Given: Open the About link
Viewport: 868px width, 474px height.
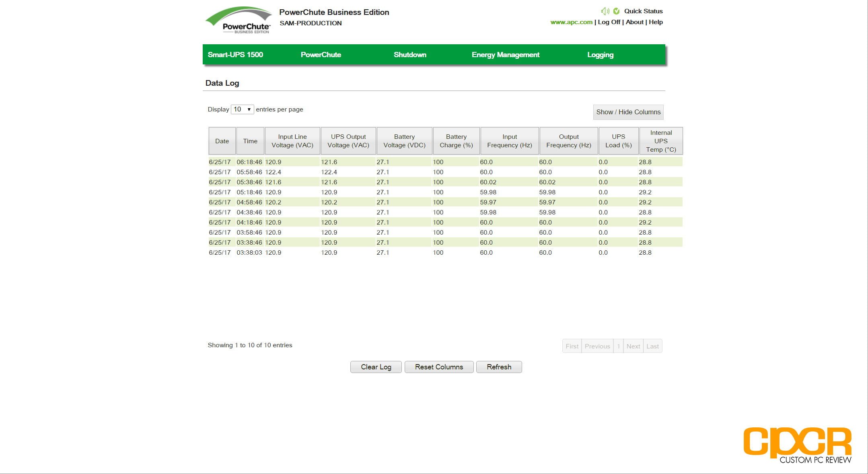Looking at the screenshot, I should [x=634, y=22].
